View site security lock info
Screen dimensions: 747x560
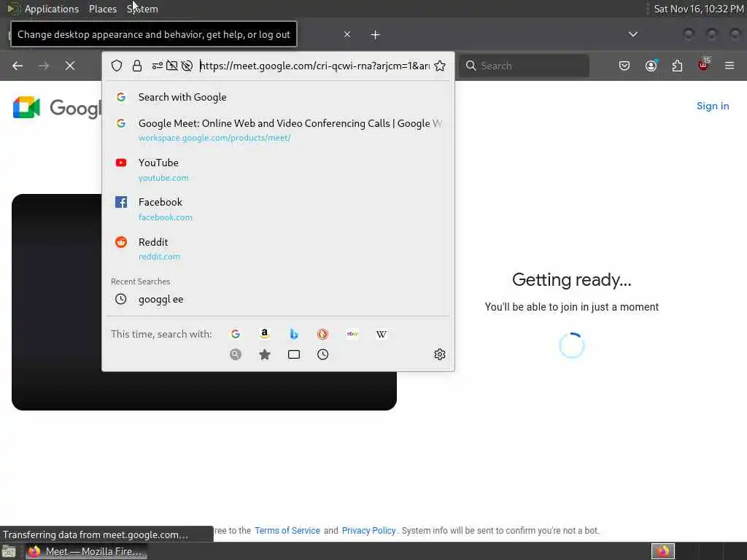(137, 66)
